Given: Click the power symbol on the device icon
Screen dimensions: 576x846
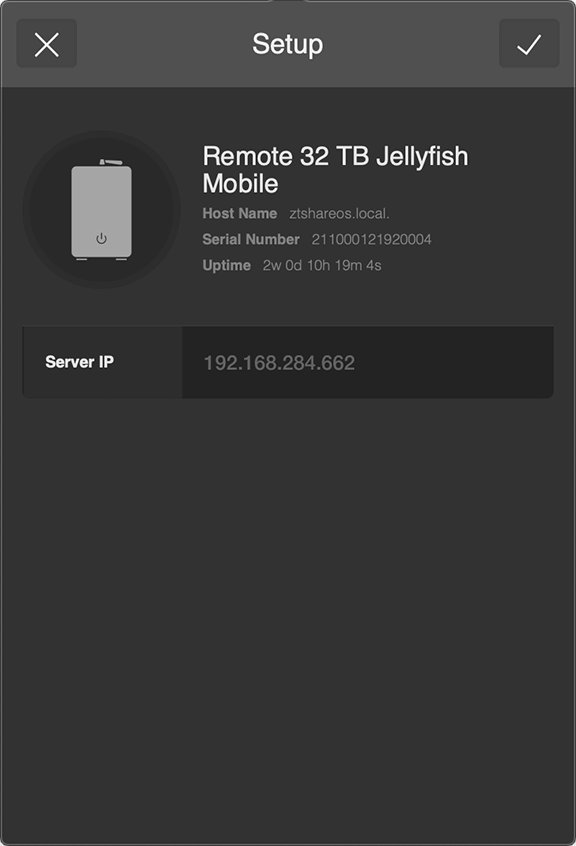Looking at the screenshot, I should click(101, 238).
